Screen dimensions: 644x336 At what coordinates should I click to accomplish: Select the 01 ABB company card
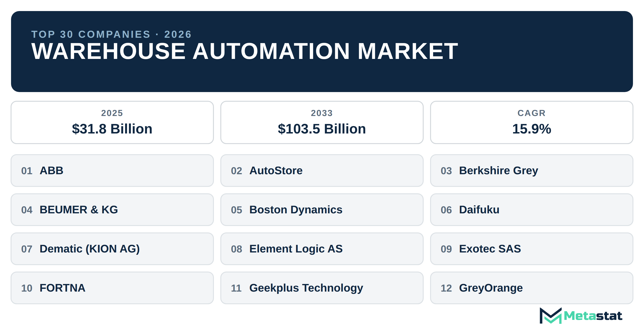[x=112, y=170]
